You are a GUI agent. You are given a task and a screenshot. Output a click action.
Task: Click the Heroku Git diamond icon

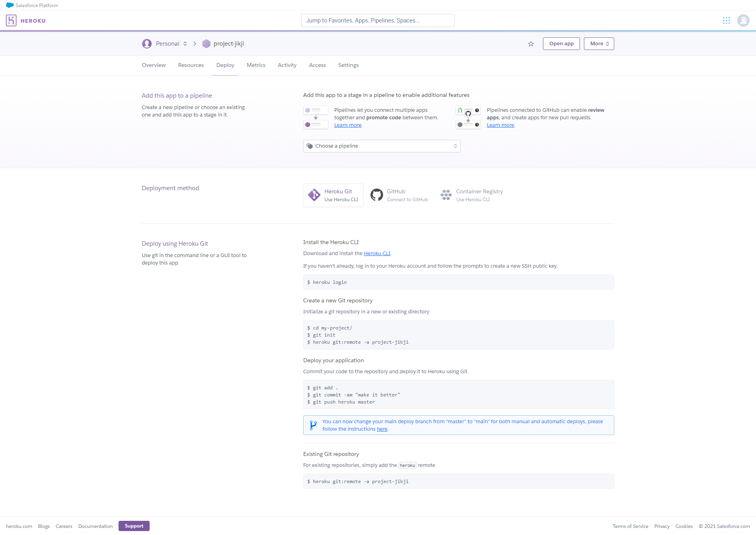(314, 195)
